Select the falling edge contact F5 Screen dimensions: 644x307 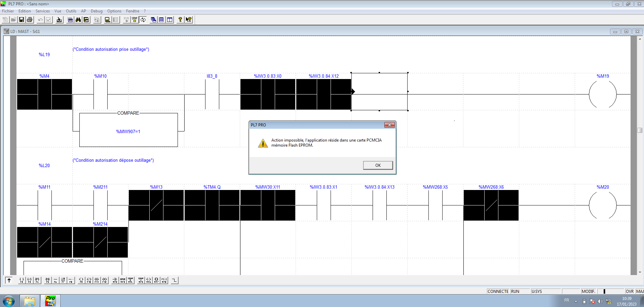(48, 280)
